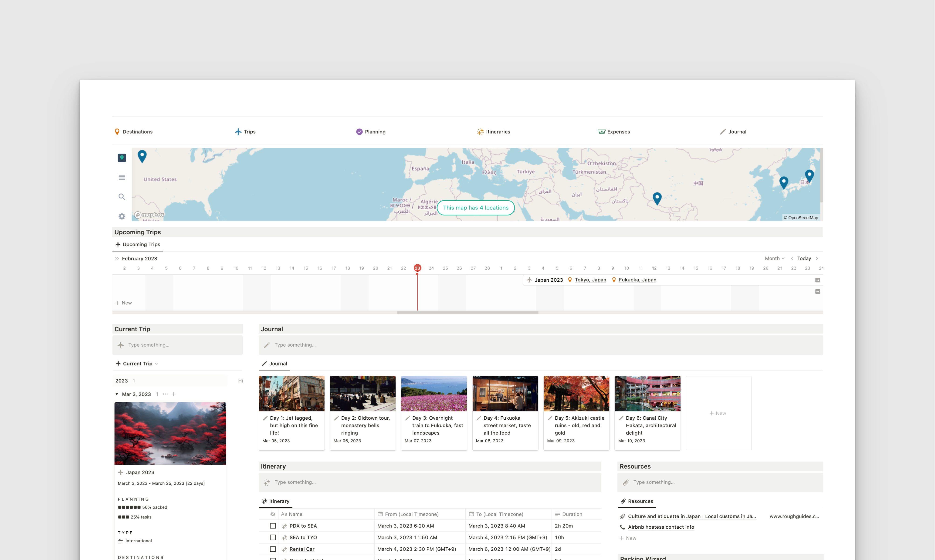
Task: Check the PDX to SEA checkbox
Action: 273,526
